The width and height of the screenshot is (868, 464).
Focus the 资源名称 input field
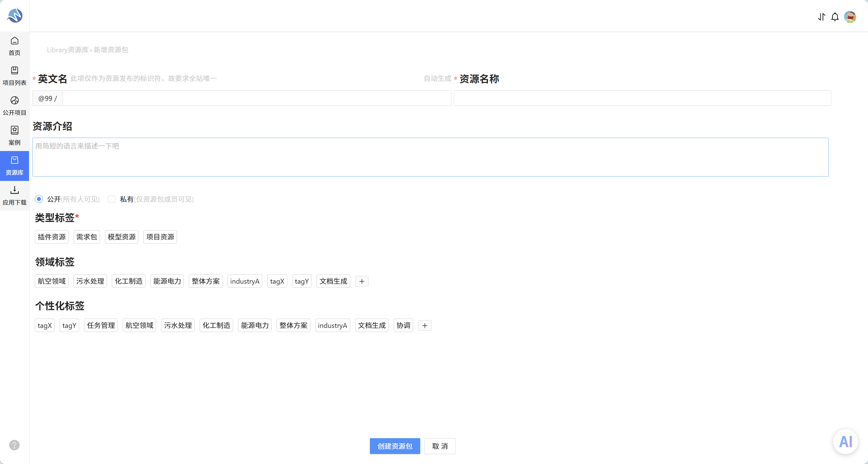(642, 98)
